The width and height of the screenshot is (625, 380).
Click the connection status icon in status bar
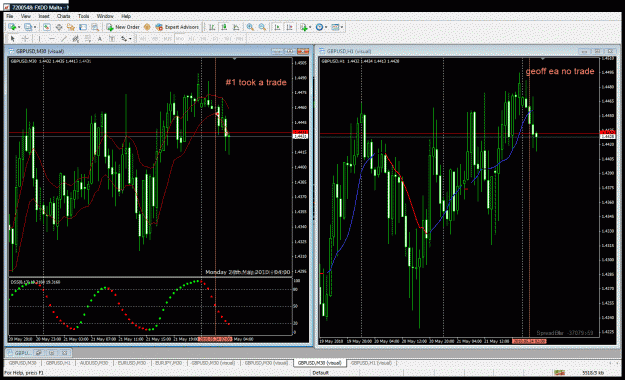pos(560,372)
